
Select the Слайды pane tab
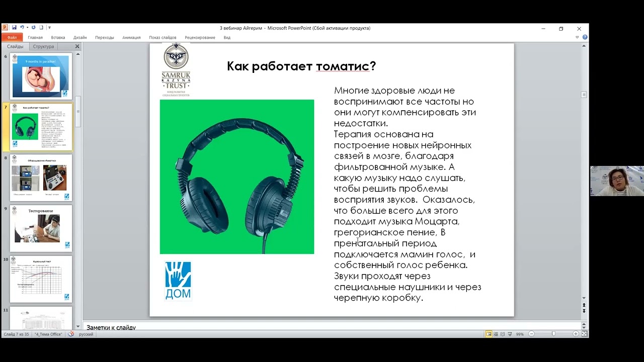coord(15,46)
